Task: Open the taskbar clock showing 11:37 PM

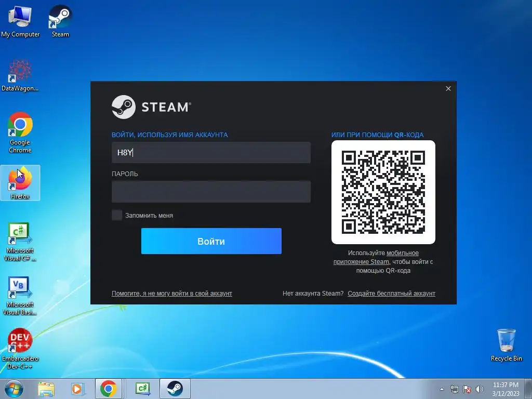Action: tap(506, 389)
